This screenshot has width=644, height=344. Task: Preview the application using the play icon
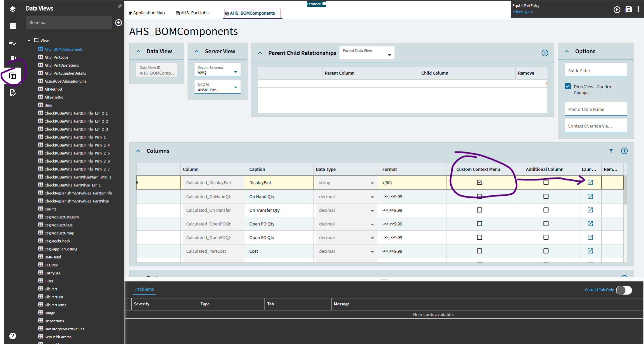pyautogui.click(x=617, y=10)
